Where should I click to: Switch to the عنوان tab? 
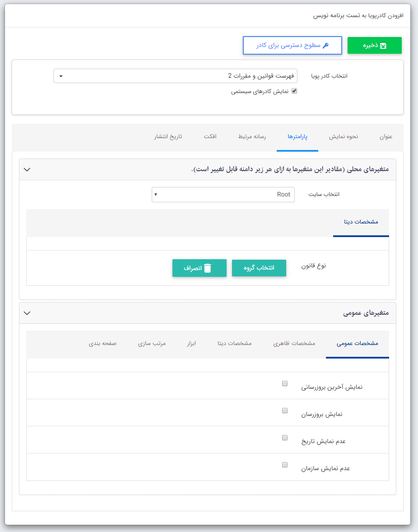(386, 137)
